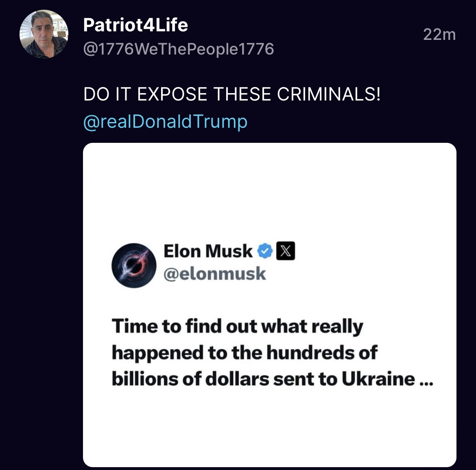Click the "DO IT EXPOSE THESE CRIMINALS!" text
The width and height of the screenshot is (476, 470).
click(x=232, y=94)
